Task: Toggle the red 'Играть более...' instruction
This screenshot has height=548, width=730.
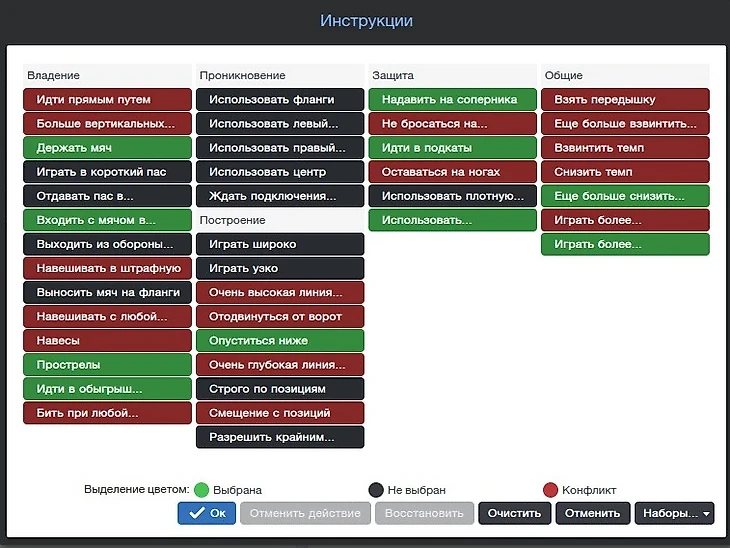Action: pos(625,220)
